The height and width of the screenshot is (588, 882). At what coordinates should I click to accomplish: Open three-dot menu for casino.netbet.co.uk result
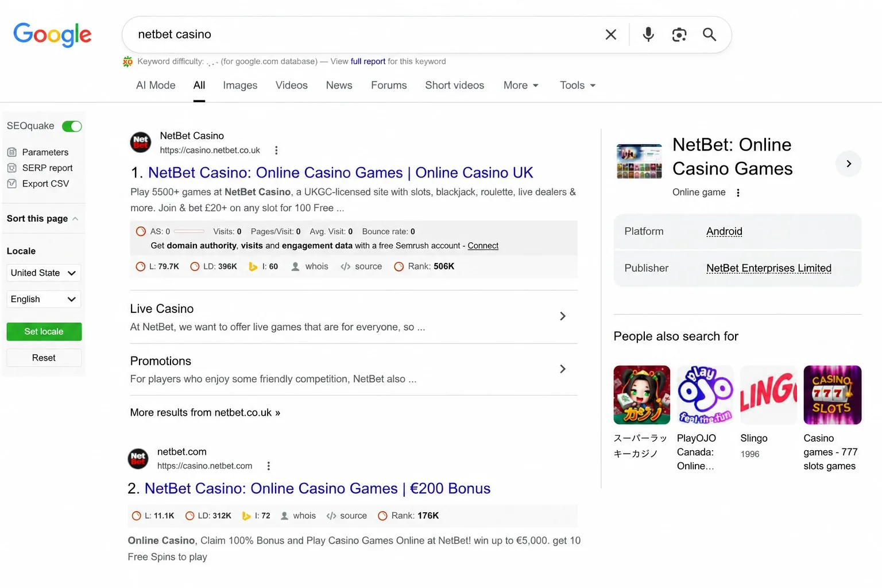(276, 150)
